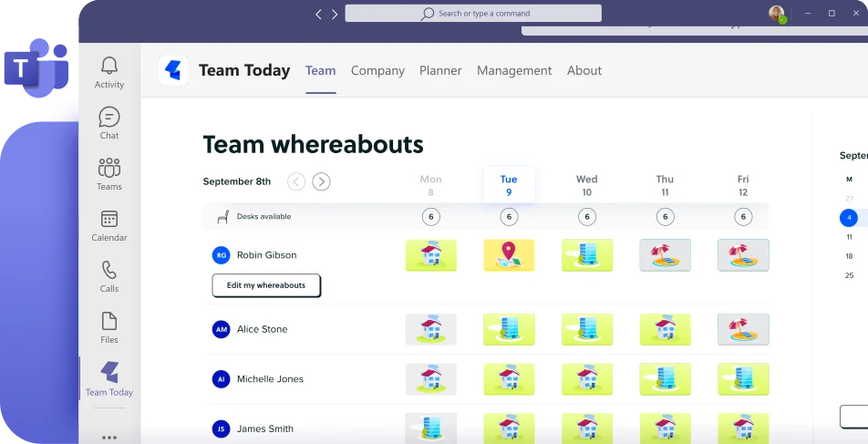The image size is (868, 444).
Task: Click the name Michelle Jones
Action: [270, 379]
